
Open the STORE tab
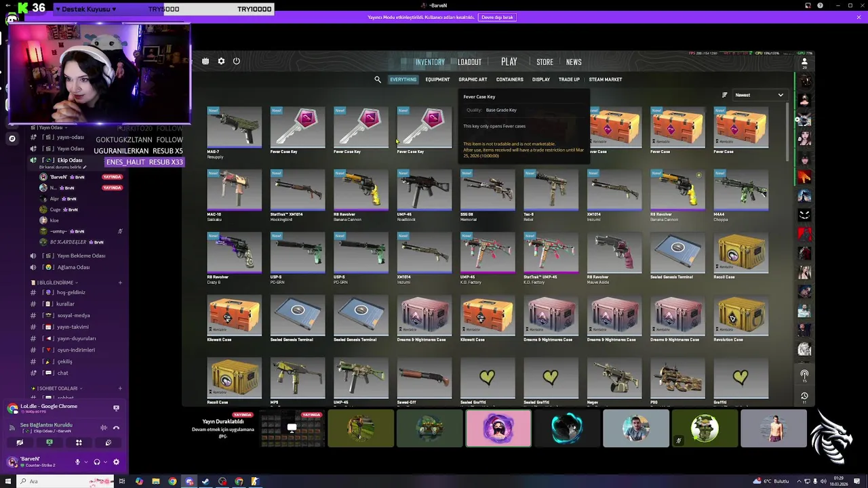pyautogui.click(x=545, y=62)
